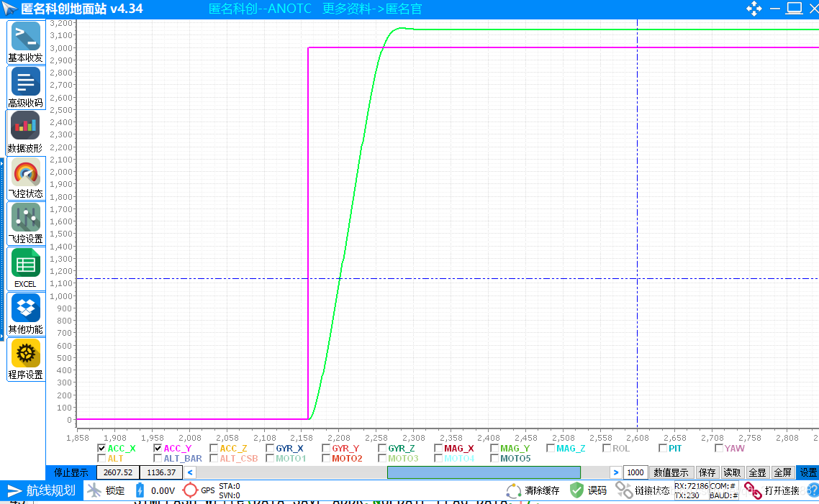Image resolution: width=819 pixels, height=504 pixels.
Task: Enable the ALT channel checkbox
Action: click(x=102, y=458)
